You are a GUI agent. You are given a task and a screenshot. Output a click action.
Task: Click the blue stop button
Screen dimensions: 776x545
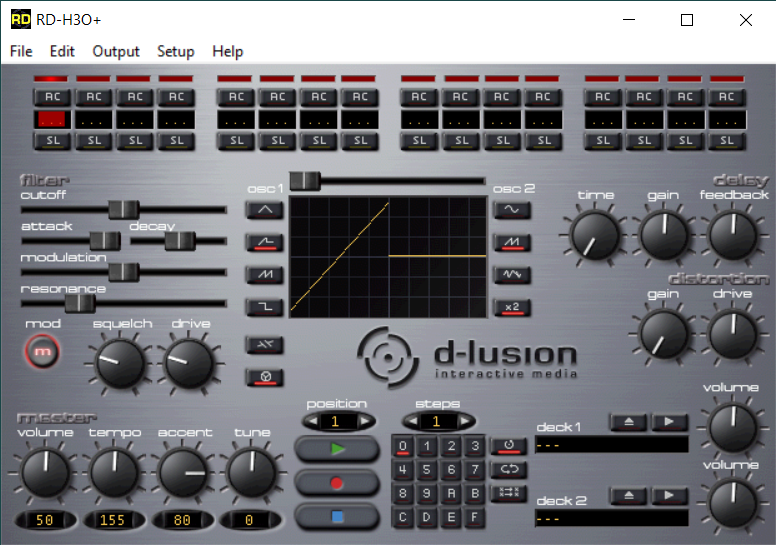pyautogui.click(x=337, y=517)
